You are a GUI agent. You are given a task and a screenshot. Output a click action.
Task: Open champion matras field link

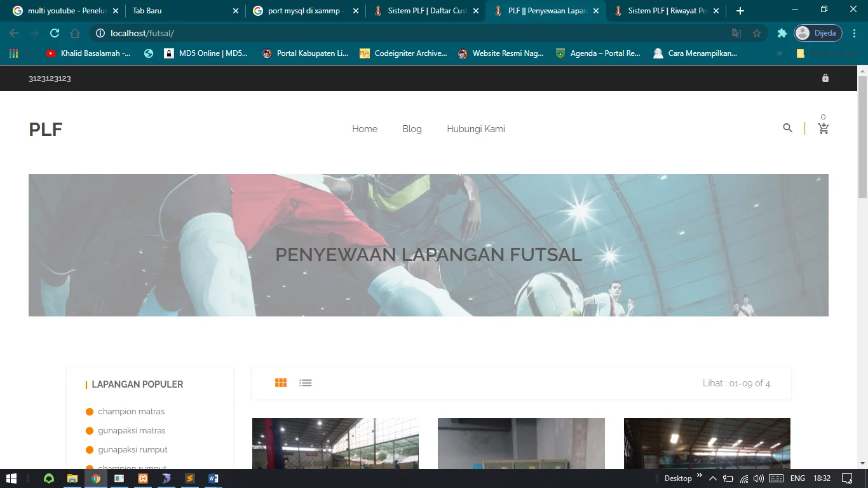[131, 411]
